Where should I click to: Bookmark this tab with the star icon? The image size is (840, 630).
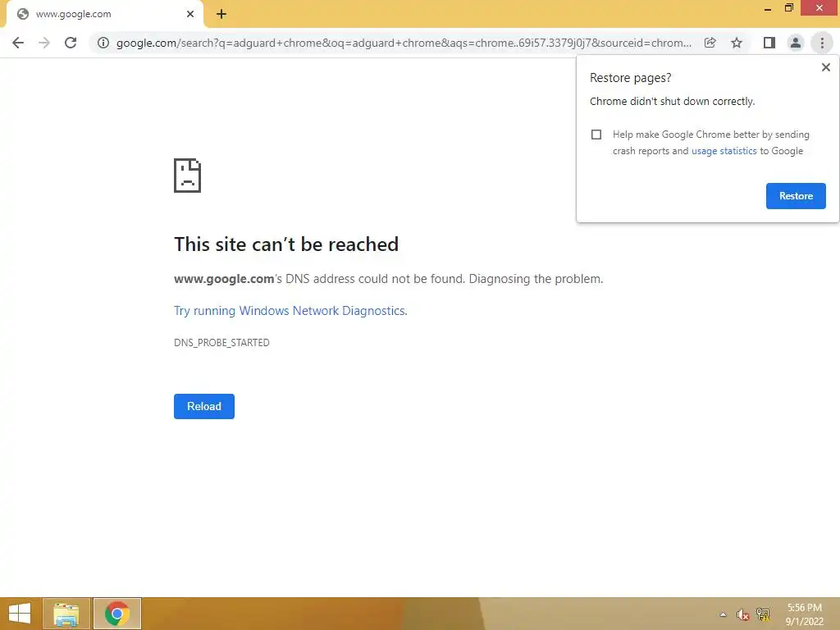(737, 43)
